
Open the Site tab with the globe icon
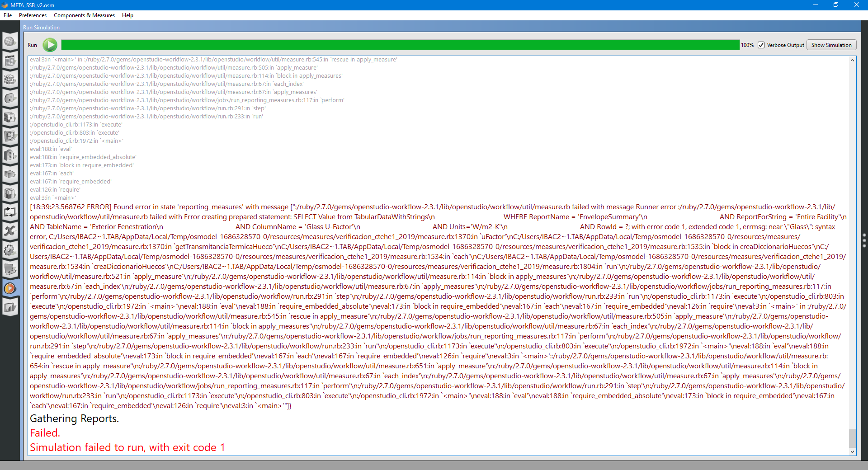10,42
